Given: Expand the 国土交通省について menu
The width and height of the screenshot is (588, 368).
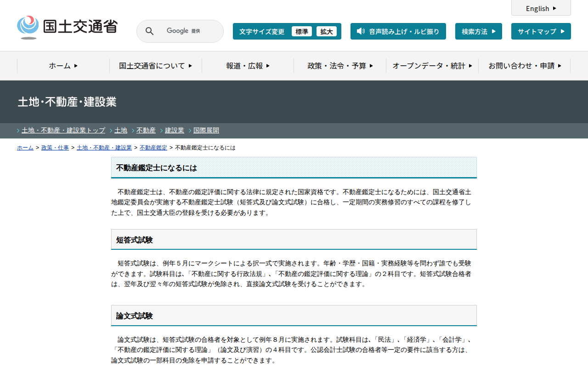Looking at the screenshot, I should [155, 66].
